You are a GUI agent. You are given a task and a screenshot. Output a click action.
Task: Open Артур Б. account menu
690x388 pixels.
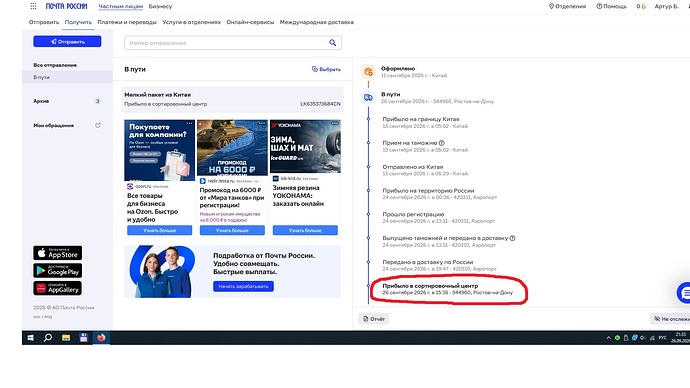pyautogui.click(x=666, y=6)
